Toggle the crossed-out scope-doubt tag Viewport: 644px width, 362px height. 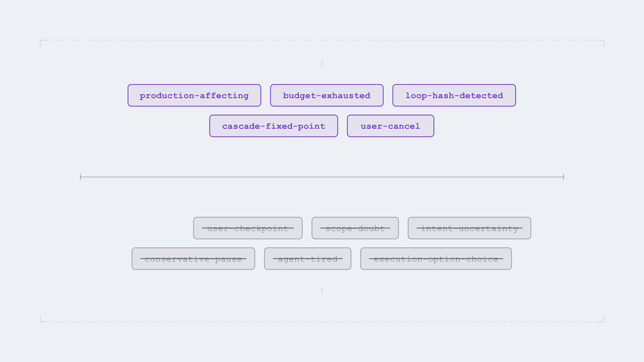[x=355, y=228]
